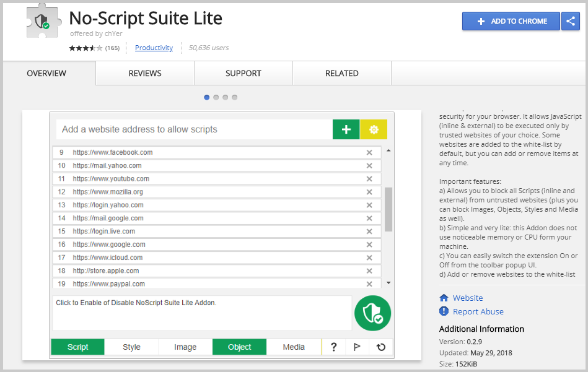588x372 pixels.
Task: Click the 'Version: 0.2.9' text
Action: point(460,342)
